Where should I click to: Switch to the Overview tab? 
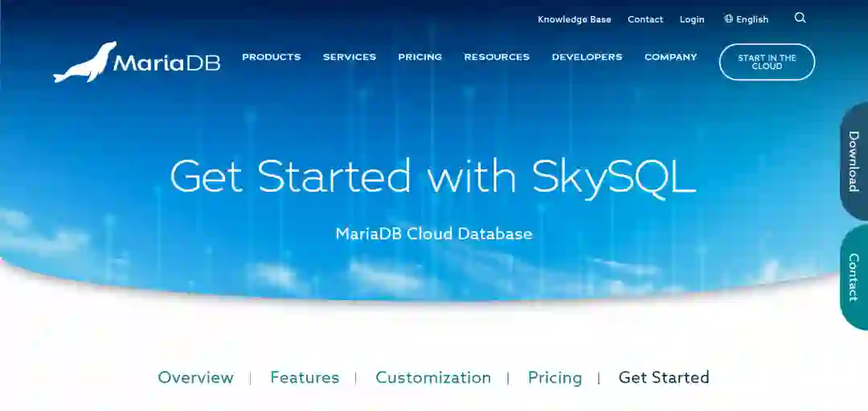click(195, 378)
